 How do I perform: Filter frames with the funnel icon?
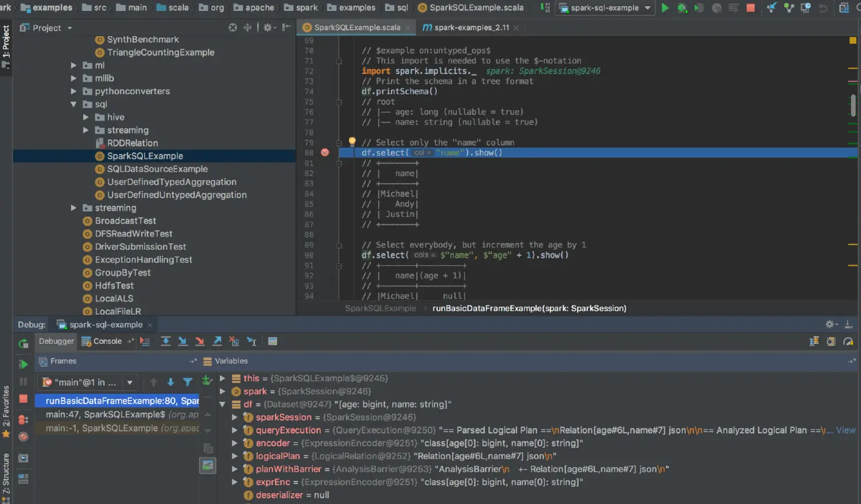click(x=188, y=382)
